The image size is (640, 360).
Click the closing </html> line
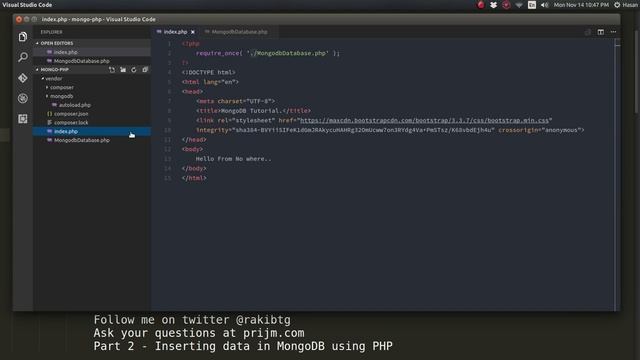click(x=194, y=178)
